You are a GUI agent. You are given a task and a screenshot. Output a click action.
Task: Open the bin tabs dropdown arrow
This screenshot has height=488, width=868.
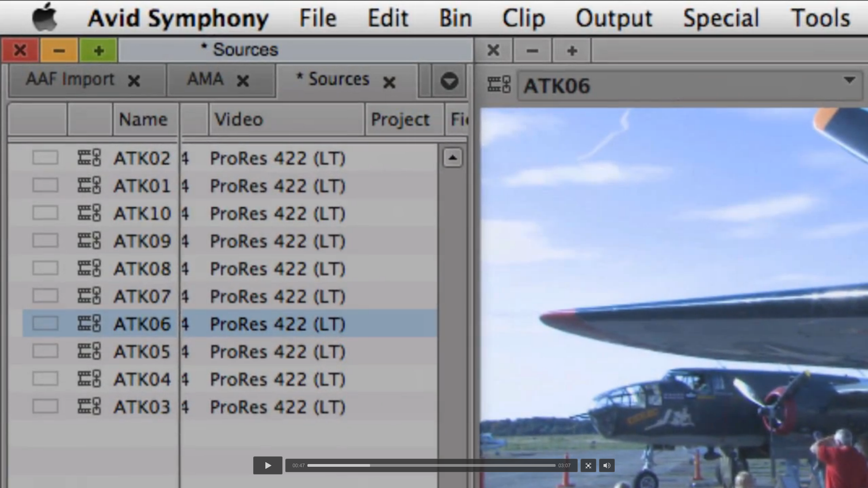[x=449, y=81]
